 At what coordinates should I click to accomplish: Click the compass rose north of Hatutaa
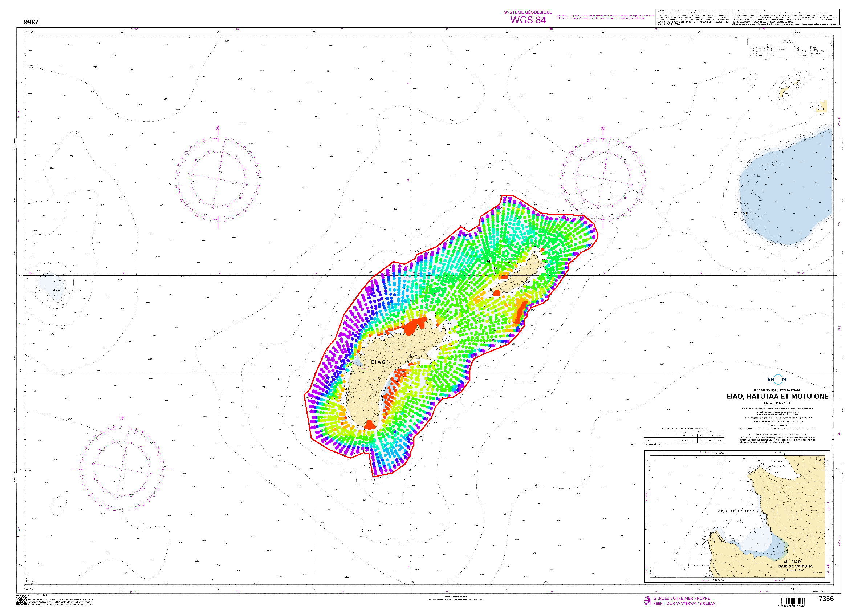click(x=603, y=179)
